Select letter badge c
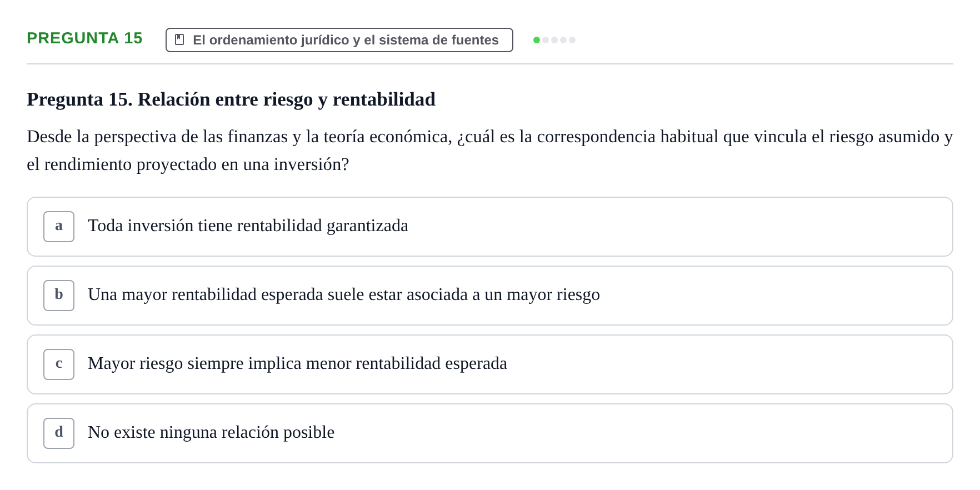The height and width of the screenshot is (490, 980). click(59, 364)
